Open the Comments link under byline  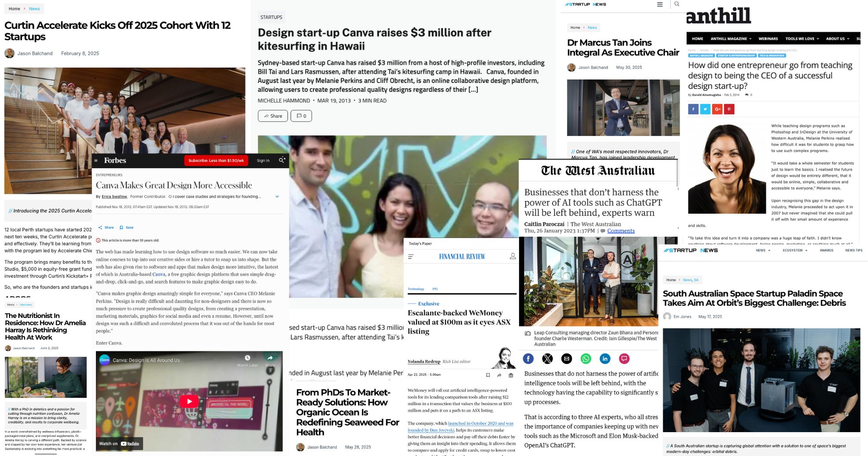[621, 231]
